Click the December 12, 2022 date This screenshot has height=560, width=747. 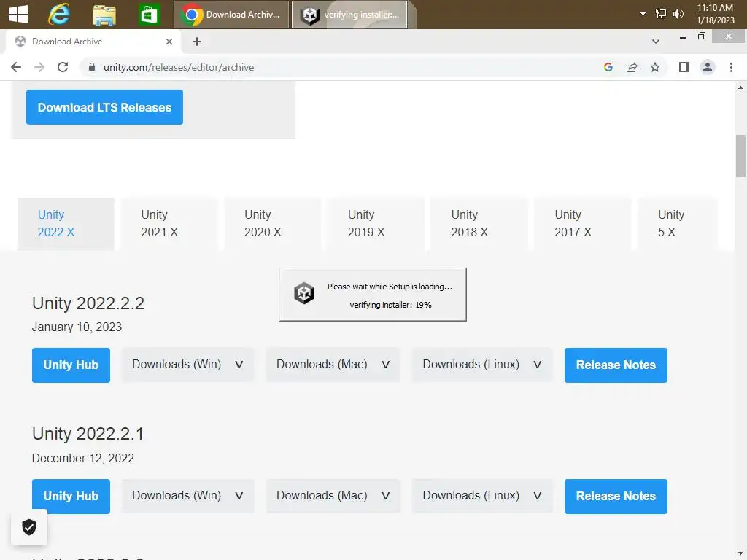[x=83, y=458]
